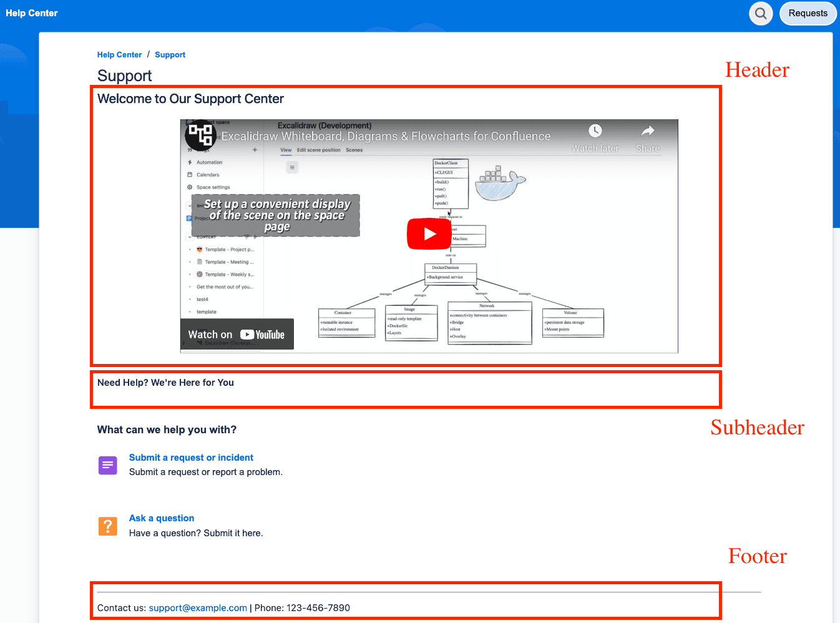Open Support breadcrumb link
The image size is (840, 623).
pos(170,55)
